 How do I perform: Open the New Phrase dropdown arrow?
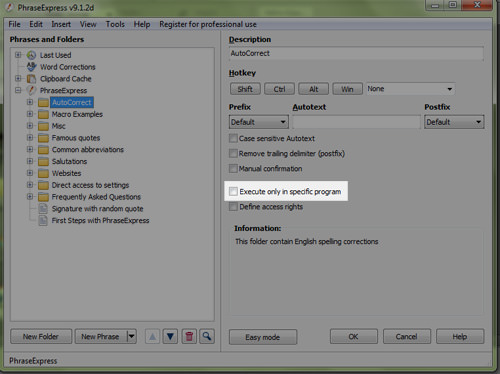pos(132,336)
